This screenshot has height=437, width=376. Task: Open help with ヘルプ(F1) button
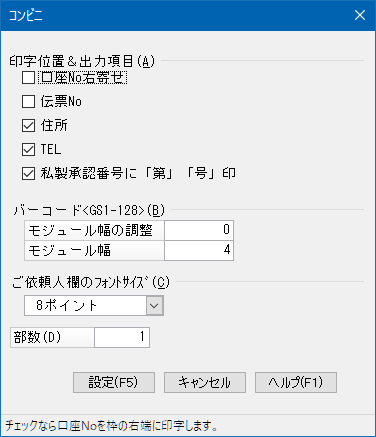click(x=296, y=382)
